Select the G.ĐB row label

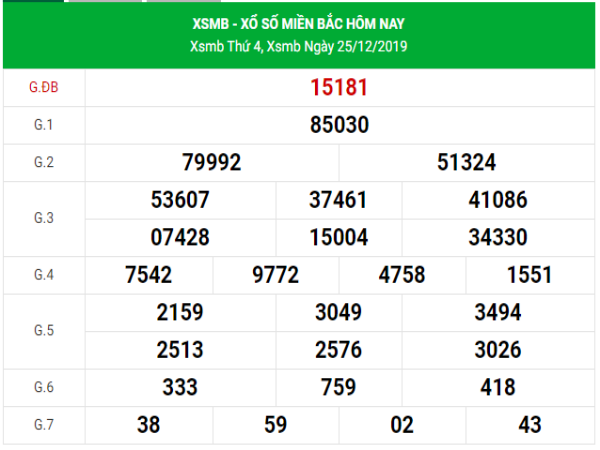(x=43, y=88)
